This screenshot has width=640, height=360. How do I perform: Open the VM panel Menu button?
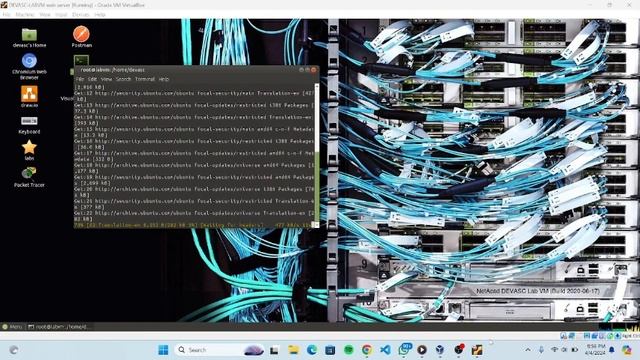click(x=12, y=327)
